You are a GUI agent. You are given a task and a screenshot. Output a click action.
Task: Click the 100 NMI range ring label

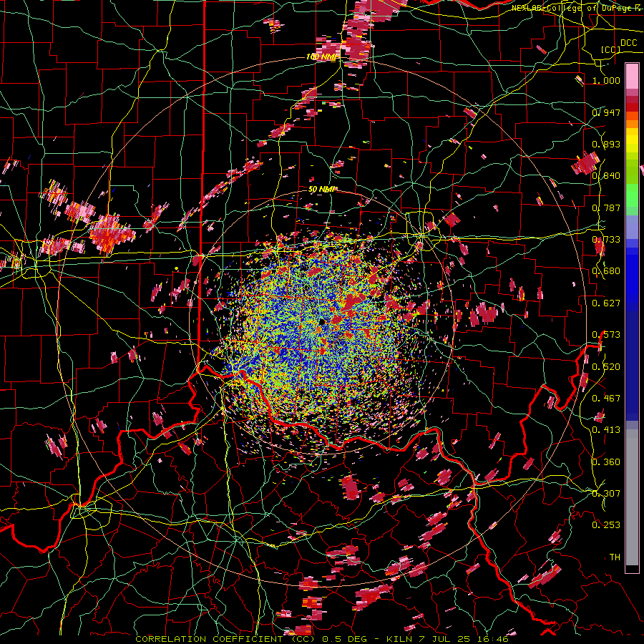[x=322, y=57]
